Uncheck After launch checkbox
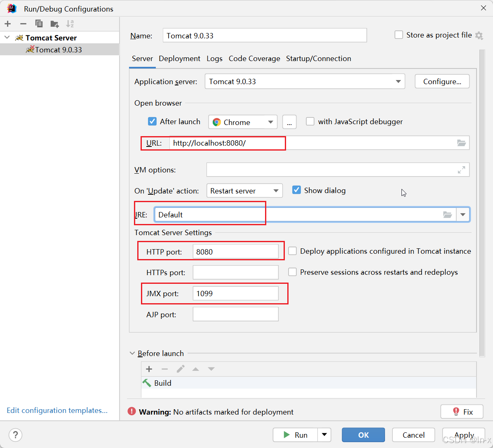This screenshot has height=448, width=493. coord(152,121)
